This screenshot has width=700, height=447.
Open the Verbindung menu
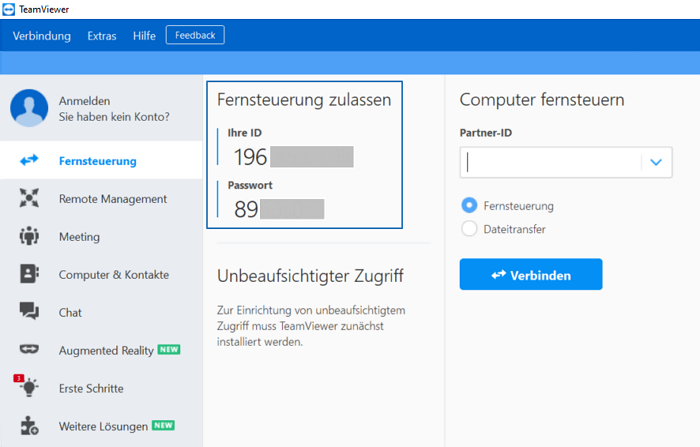(x=42, y=36)
